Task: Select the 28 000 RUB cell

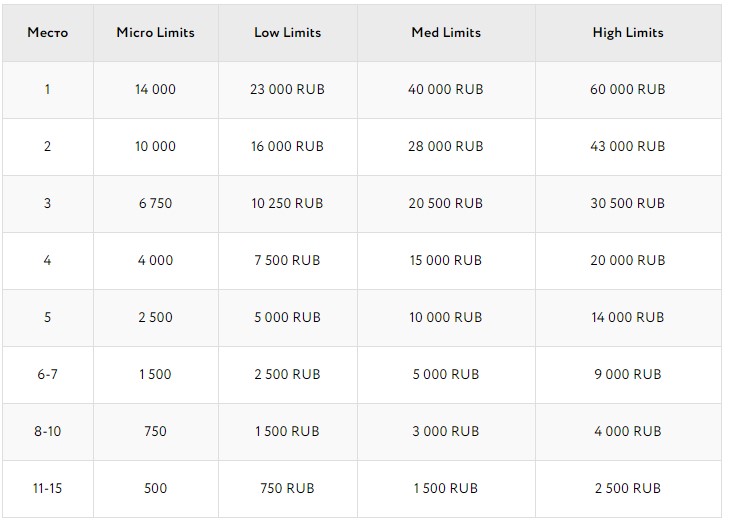Action: point(446,146)
